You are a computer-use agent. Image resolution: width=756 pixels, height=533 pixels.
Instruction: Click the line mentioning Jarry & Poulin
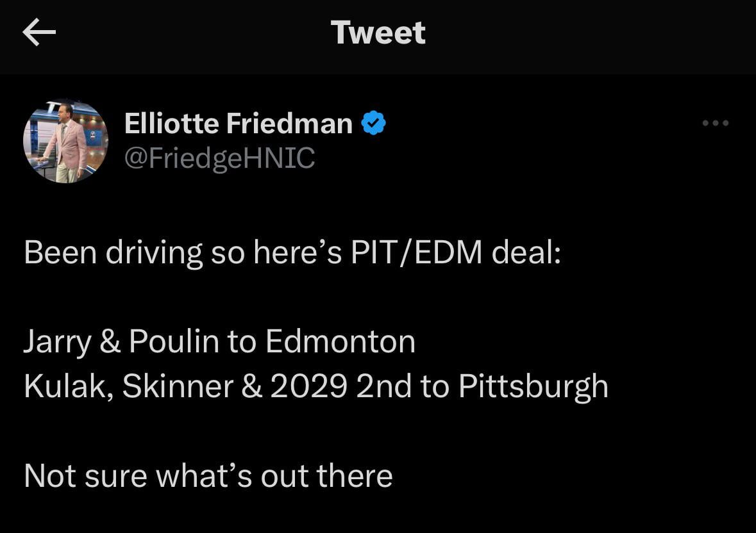(218, 341)
